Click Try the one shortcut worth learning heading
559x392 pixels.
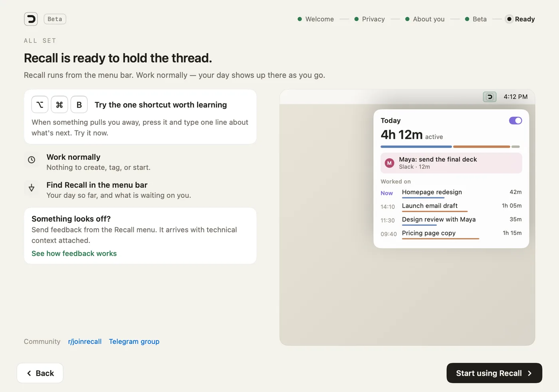(161, 105)
